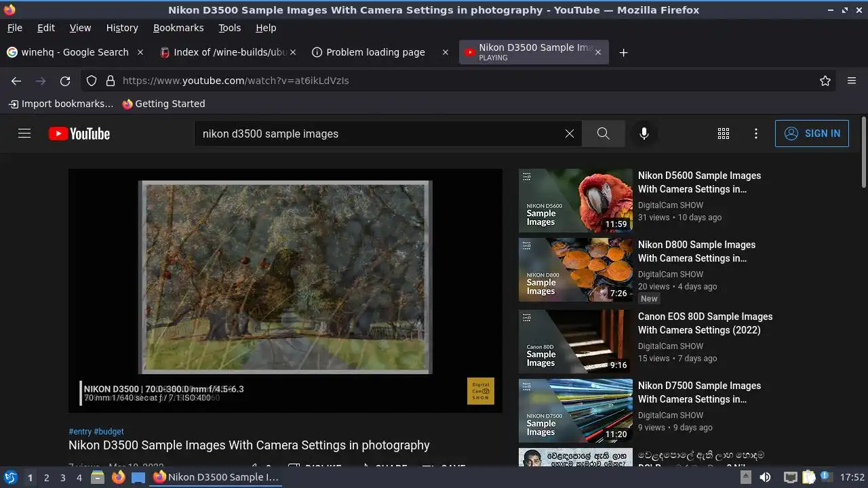Open the Firefox application menu icon
The image size is (868, 488).
852,81
